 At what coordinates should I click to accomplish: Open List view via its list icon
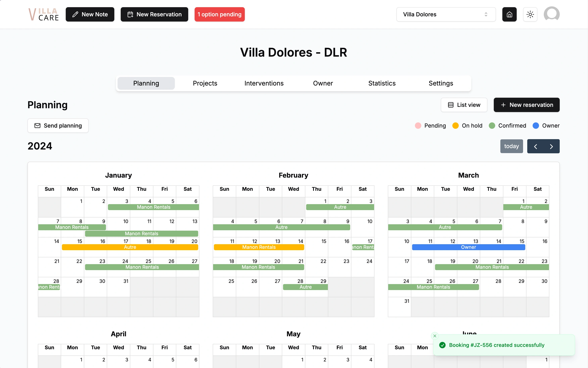coord(451,105)
